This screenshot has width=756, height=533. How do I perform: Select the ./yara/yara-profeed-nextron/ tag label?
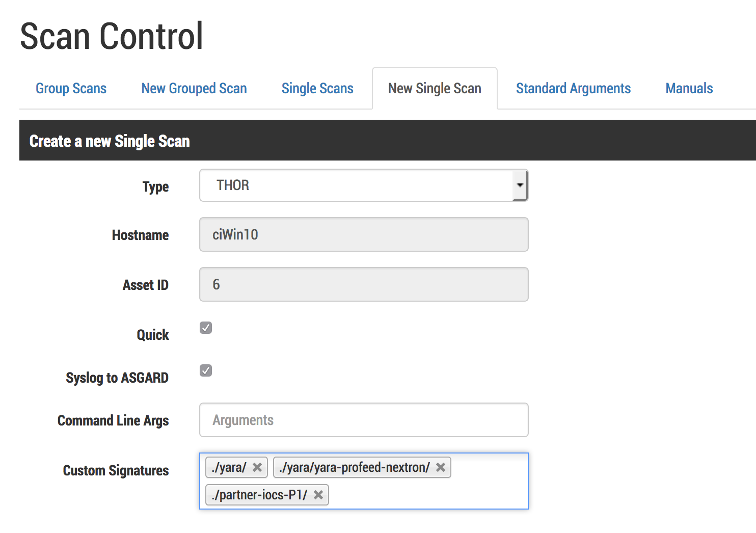click(x=355, y=467)
